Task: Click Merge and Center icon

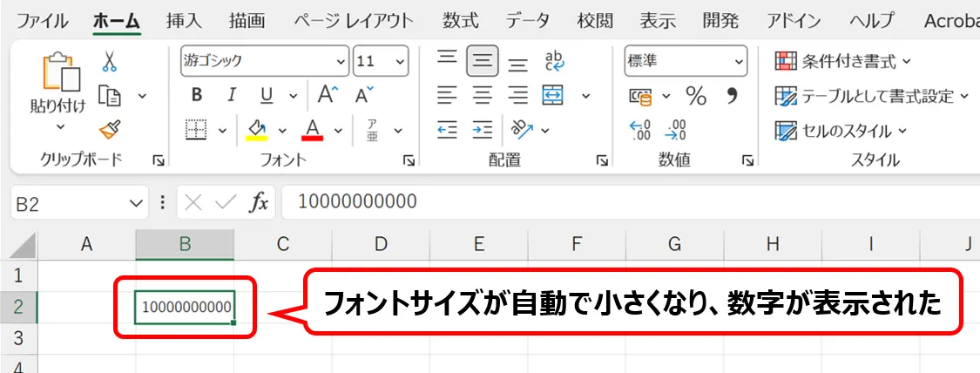Action: (553, 96)
